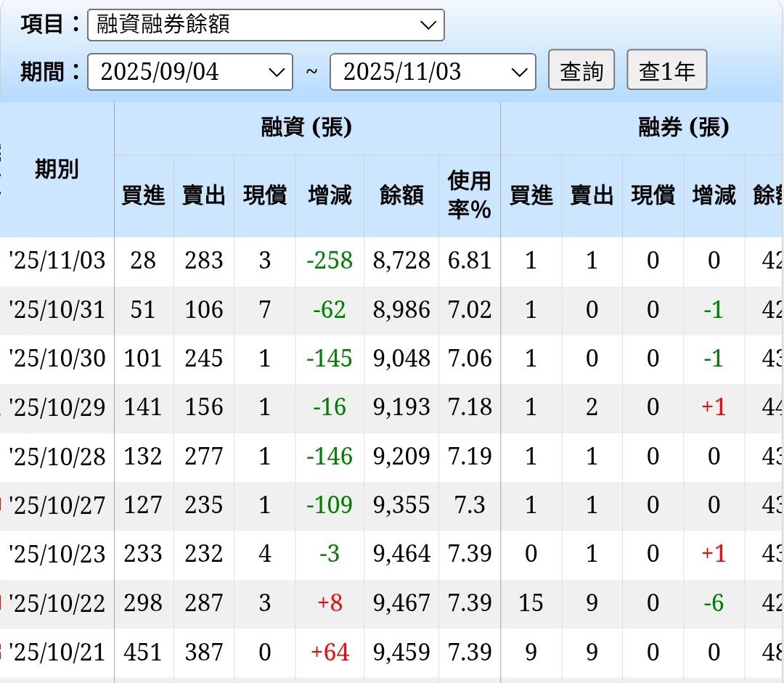This screenshot has height=683, width=784.
Task: Select the '25/10/22 row date
Action: [57, 603]
